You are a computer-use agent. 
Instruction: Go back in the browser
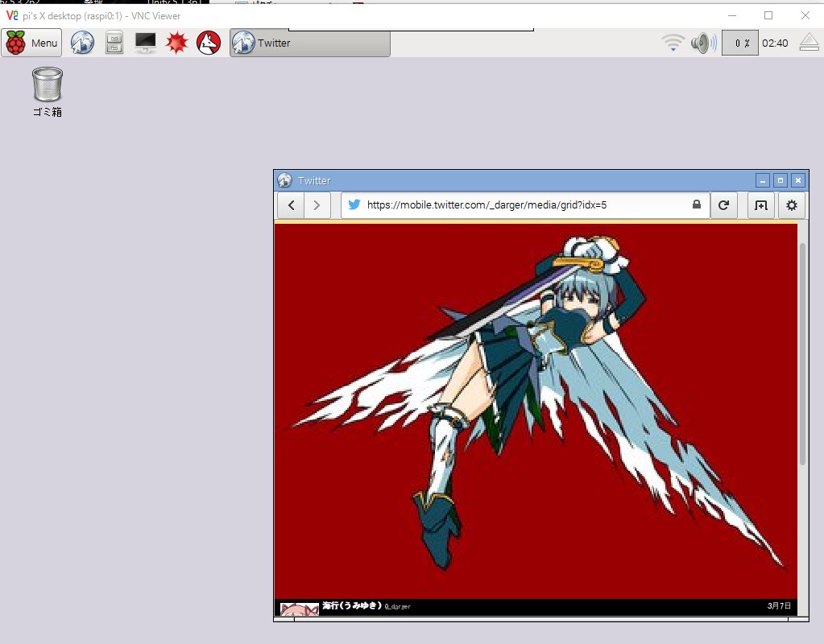tap(291, 204)
